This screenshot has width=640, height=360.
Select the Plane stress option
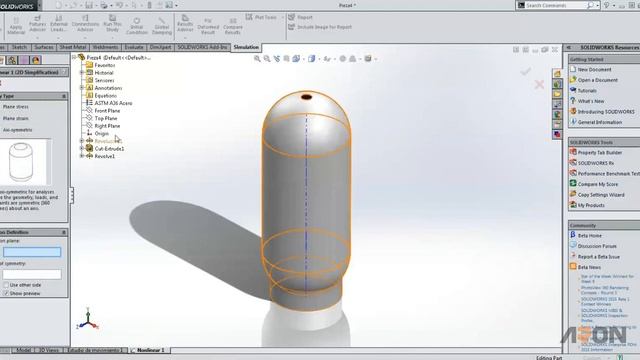16,107
